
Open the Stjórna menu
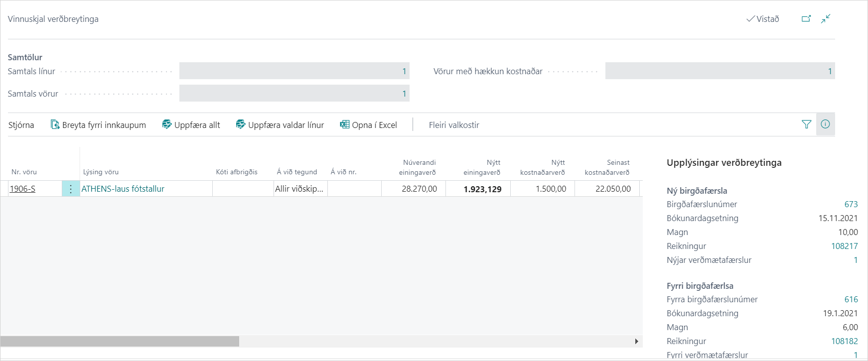pos(21,125)
